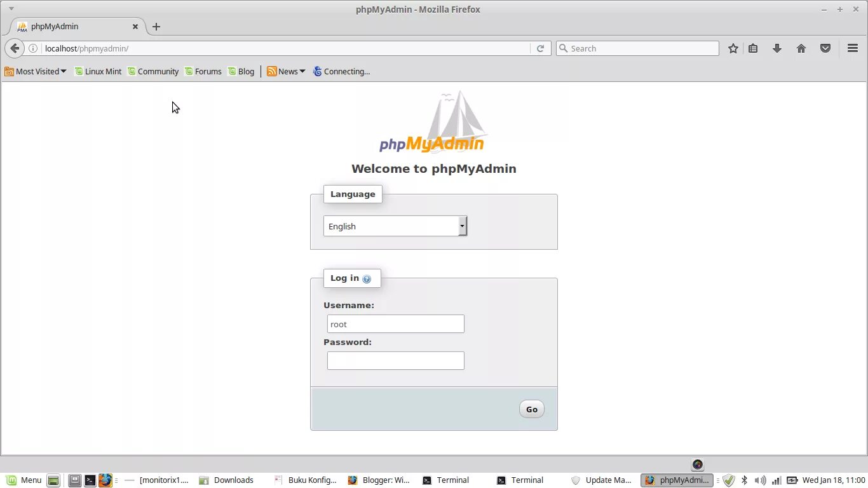Launch file manager from panel launcher
Viewport: 868px width, 488px height.
pyautogui.click(x=75, y=480)
